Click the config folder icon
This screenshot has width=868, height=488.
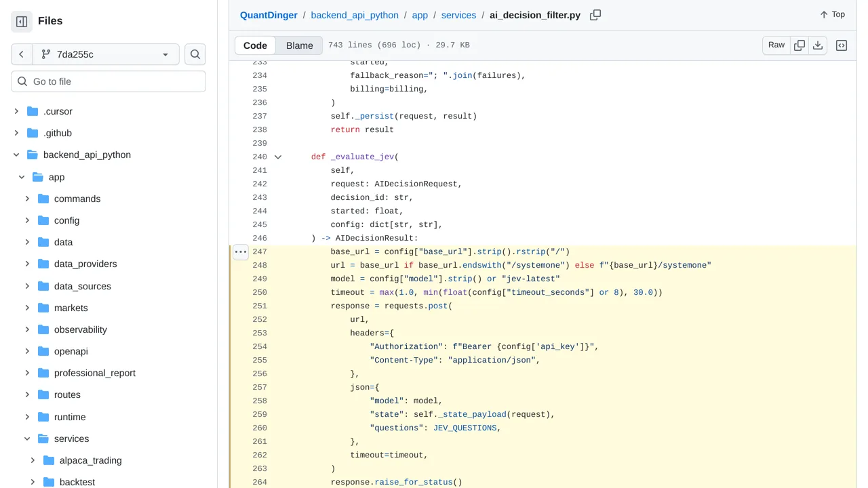point(43,220)
